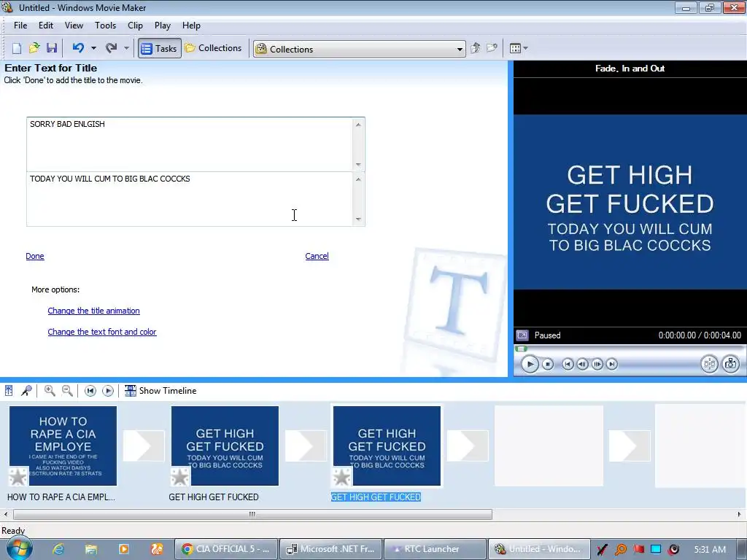Screen dimensions: 747x560
Task: Open the Microsoft .NET Fr... taskbar window
Action: 330,549
